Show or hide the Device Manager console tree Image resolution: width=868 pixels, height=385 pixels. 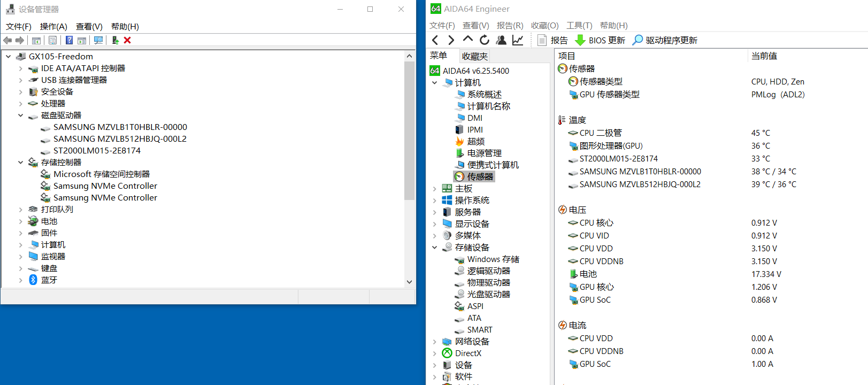[36, 40]
